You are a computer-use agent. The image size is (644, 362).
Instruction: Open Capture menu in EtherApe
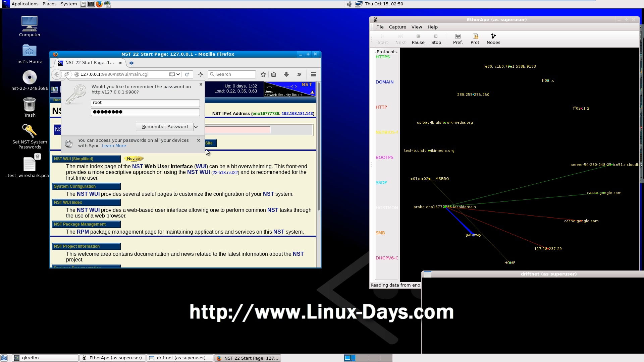[x=397, y=27]
